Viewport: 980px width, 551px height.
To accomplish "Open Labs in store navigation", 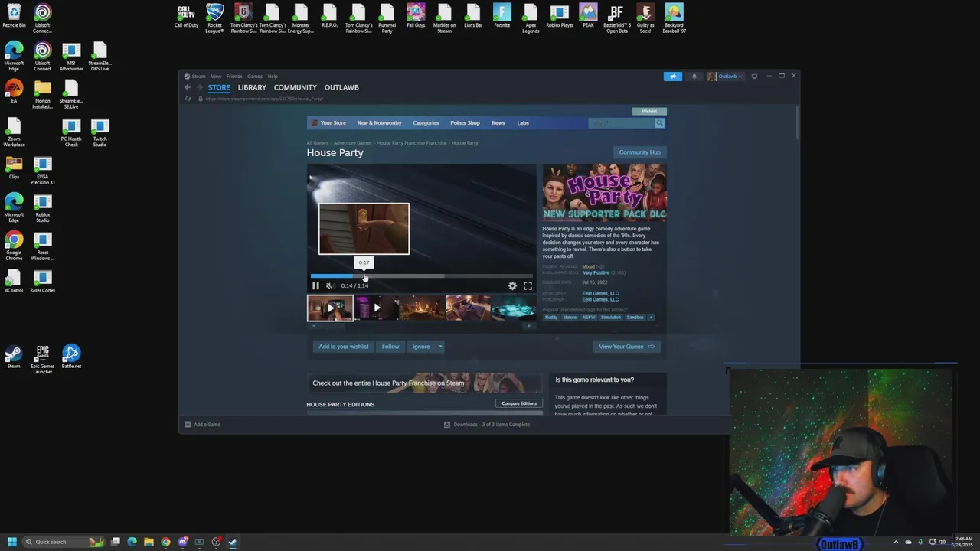I will click(523, 122).
